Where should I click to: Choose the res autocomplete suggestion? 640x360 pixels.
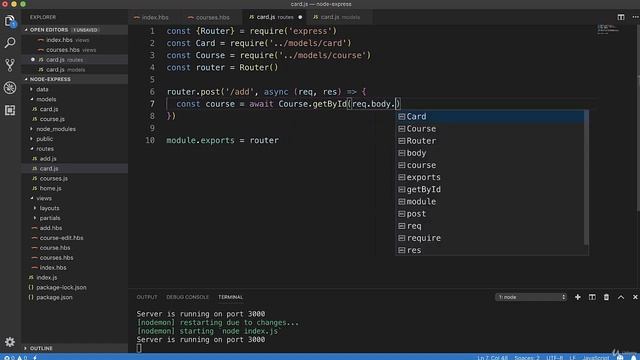tap(490, 250)
